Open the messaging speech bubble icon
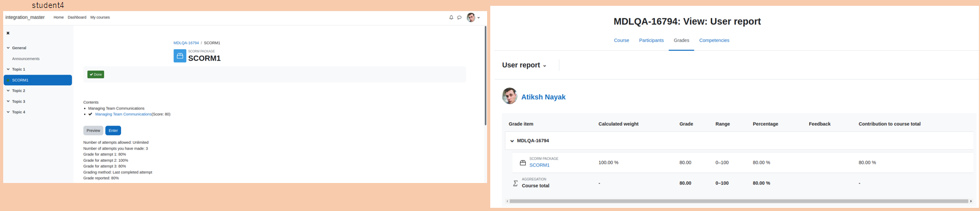This screenshot has height=211, width=980. [x=460, y=17]
